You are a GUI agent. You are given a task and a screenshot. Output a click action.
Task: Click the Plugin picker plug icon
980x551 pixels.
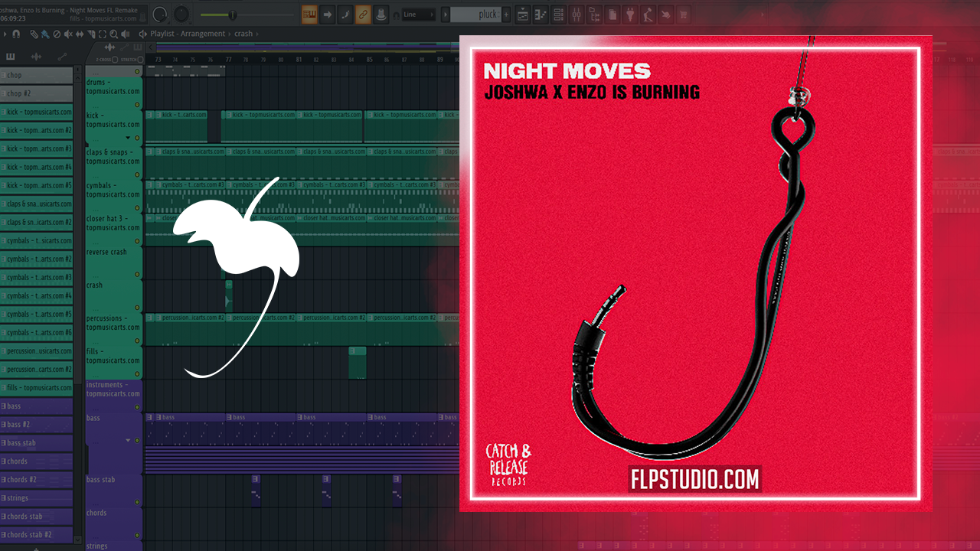[629, 15]
